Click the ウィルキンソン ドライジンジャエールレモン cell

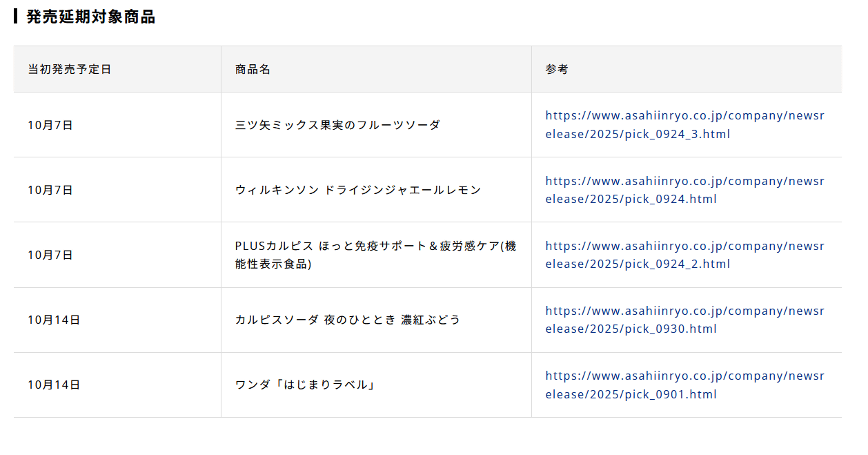click(x=358, y=190)
